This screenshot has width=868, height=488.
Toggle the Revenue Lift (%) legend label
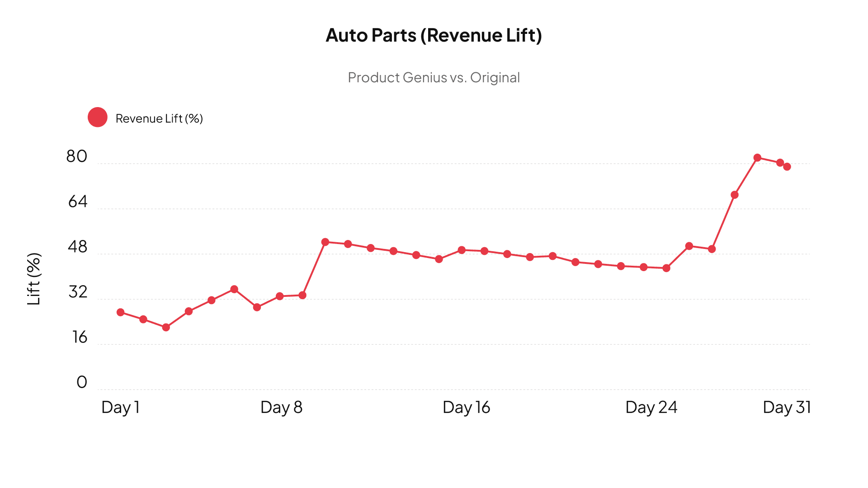(159, 118)
